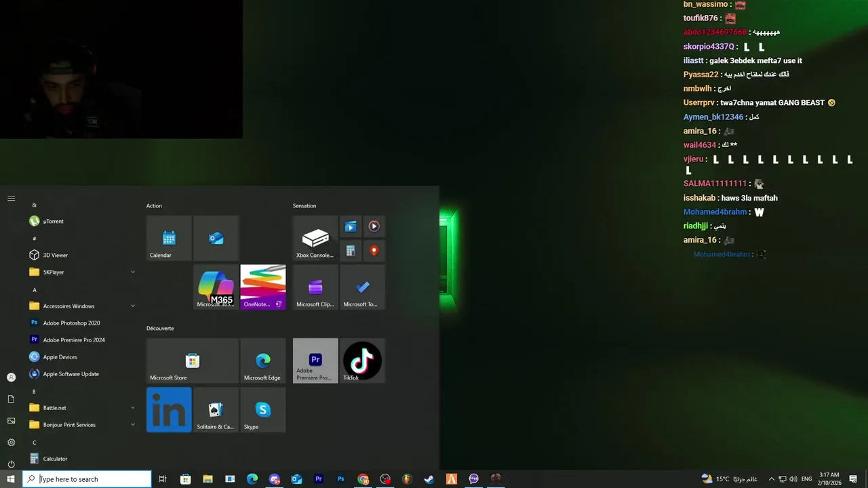Open Documents from Start sidebar
The height and width of the screenshot is (488, 868).
(x=11, y=399)
